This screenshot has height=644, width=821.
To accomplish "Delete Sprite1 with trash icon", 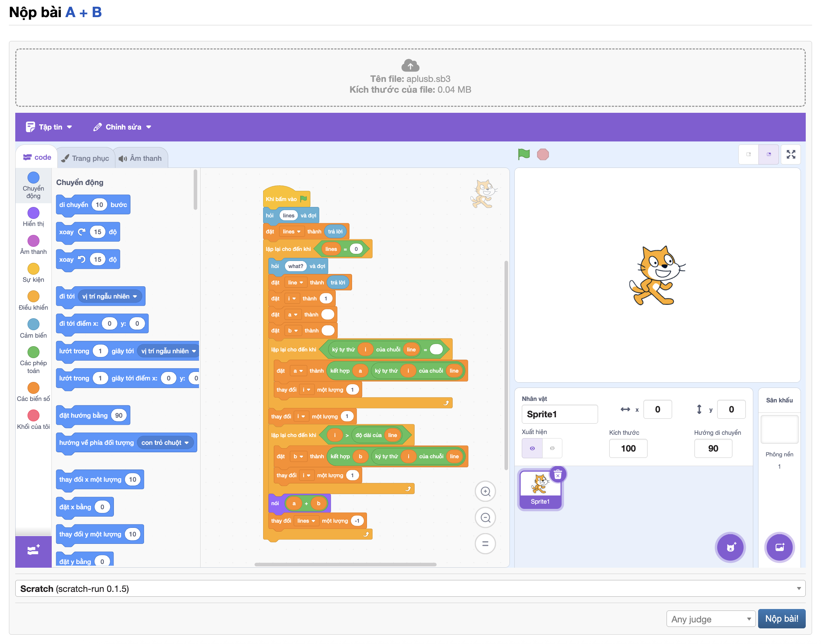I will 558,475.
